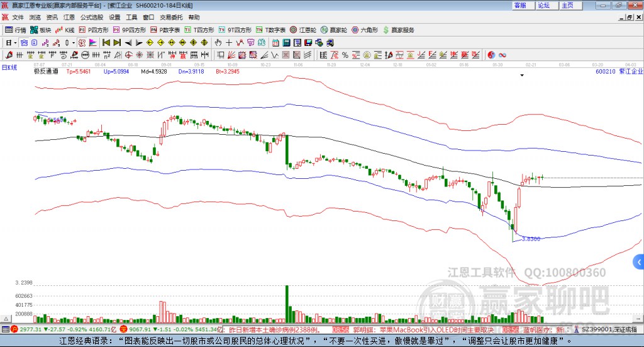644x347 pixels.
Task: Click the 日K线 period label
Action: [x=9, y=67]
